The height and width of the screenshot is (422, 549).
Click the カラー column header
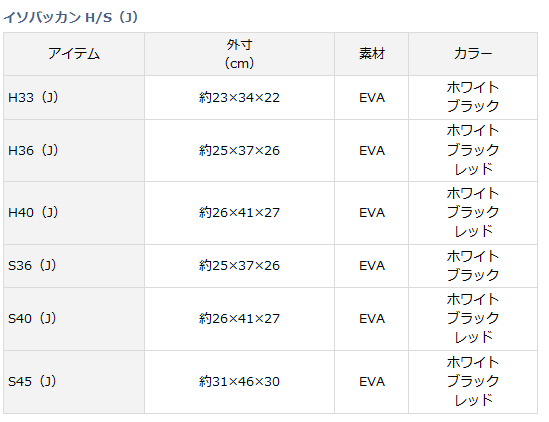pos(473,54)
